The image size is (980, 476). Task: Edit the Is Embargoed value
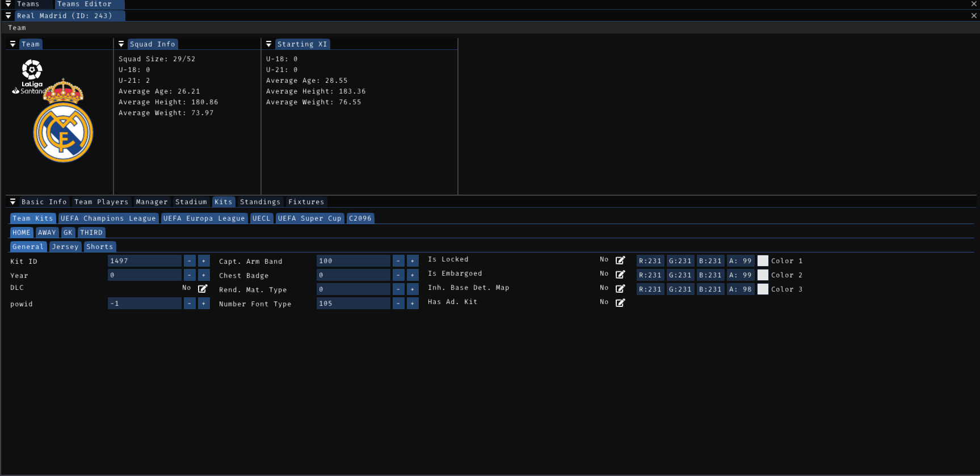pyautogui.click(x=620, y=274)
